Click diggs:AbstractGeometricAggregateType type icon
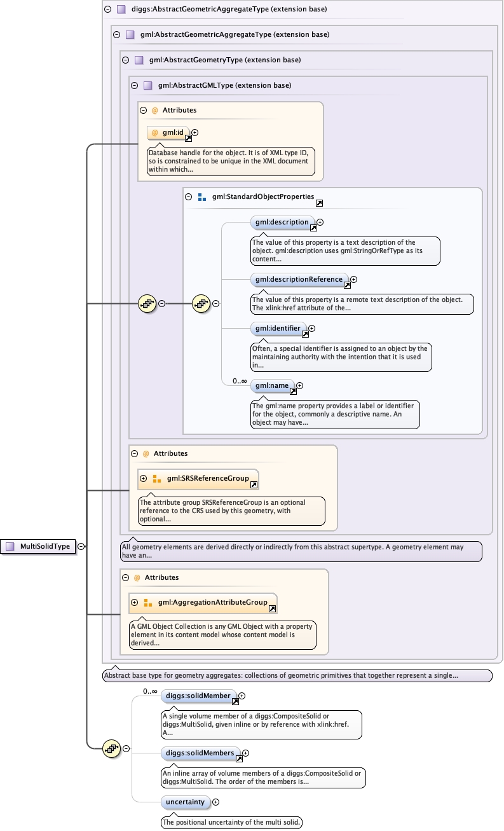This screenshot has height=831, width=504. pyautogui.click(x=121, y=10)
